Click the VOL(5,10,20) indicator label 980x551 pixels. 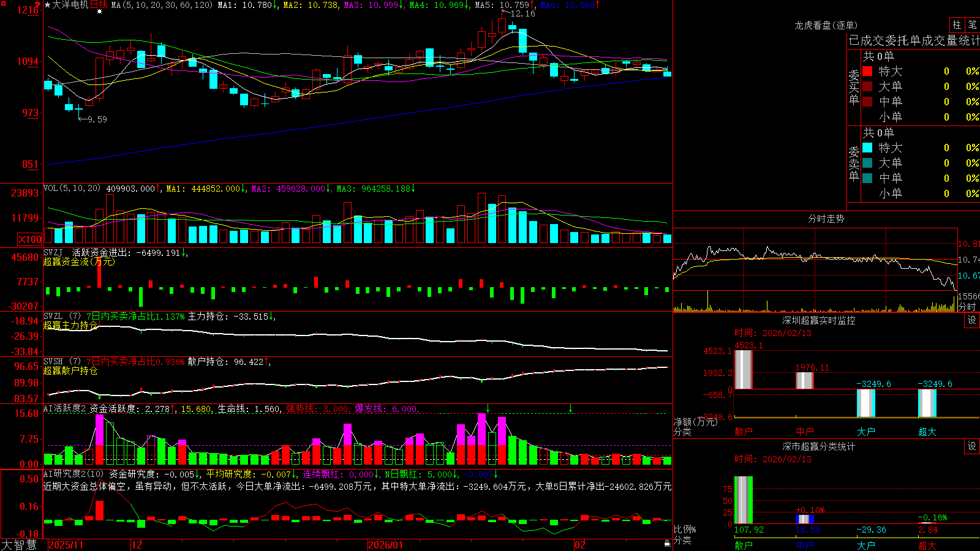pyautogui.click(x=72, y=189)
